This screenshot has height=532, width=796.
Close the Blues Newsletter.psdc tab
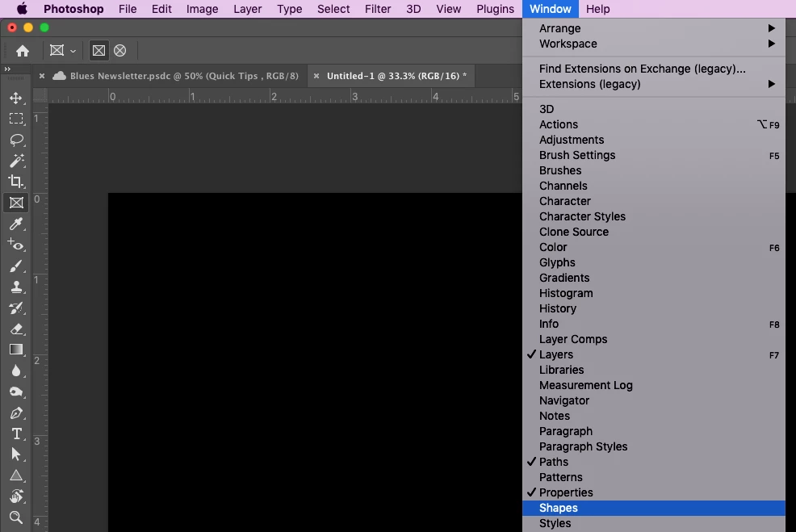(42, 76)
